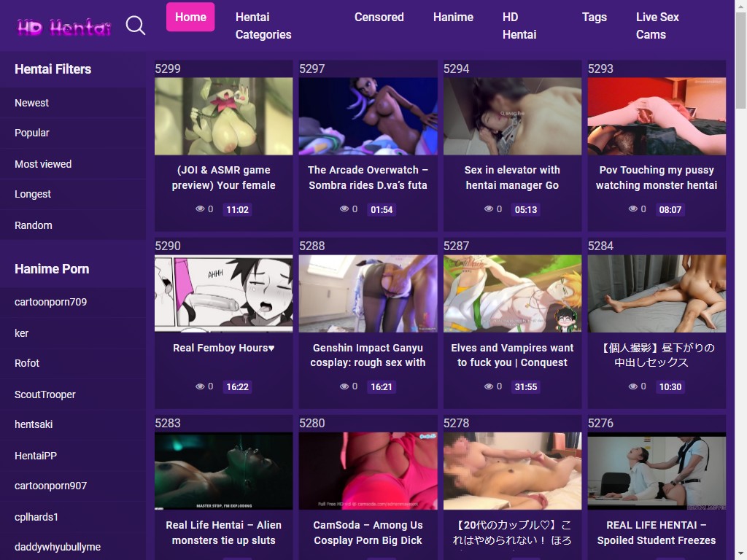This screenshot has height=560, width=747.
Task: Open the Tags menu item
Action: pos(594,17)
